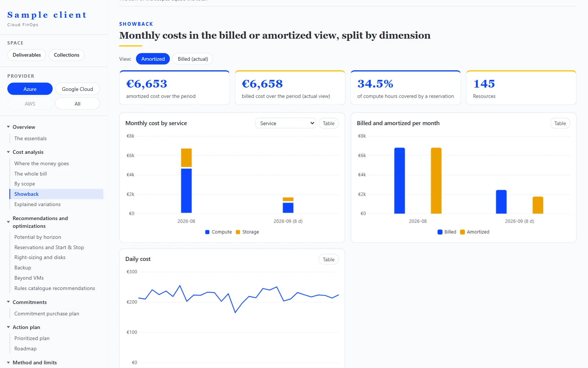Open the Roadmap page
Viewport: 588px width, 368px height.
click(25, 348)
